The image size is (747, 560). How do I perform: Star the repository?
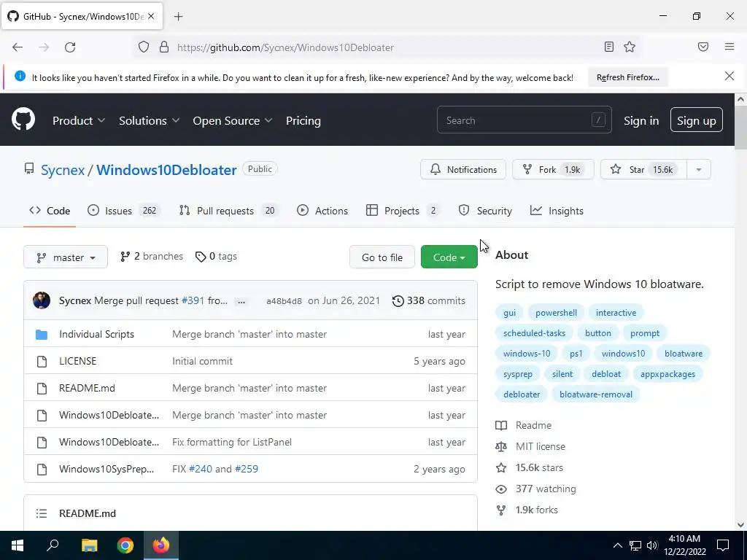click(x=643, y=169)
